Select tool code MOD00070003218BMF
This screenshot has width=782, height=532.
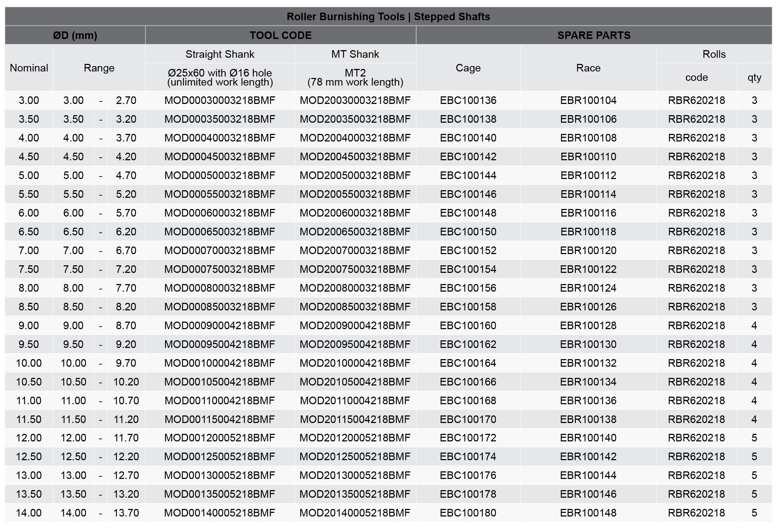pyautogui.click(x=220, y=250)
